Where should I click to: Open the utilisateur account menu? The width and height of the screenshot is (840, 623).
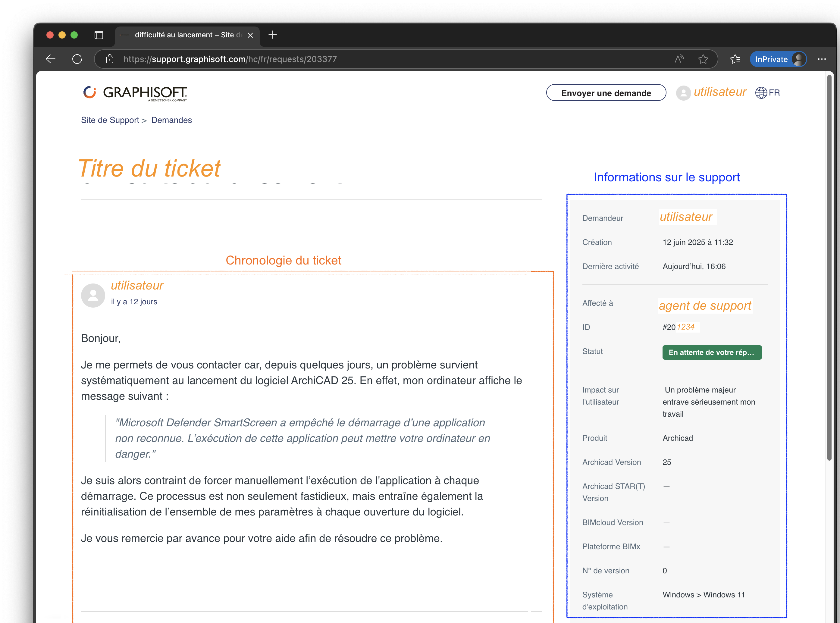pos(720,92)
